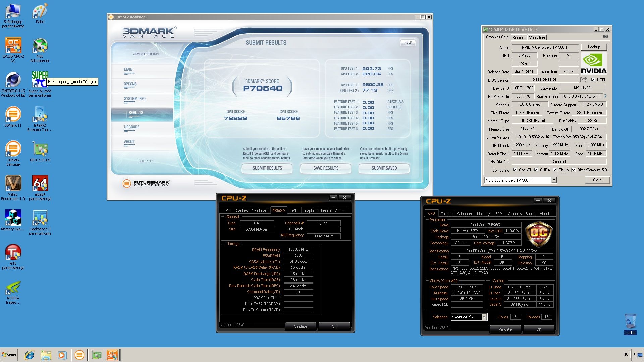Image resolution: width=644 pixels, height=362 pixels.
Task: Expand hidden system tray icons arrow
Action: [634, 355]
